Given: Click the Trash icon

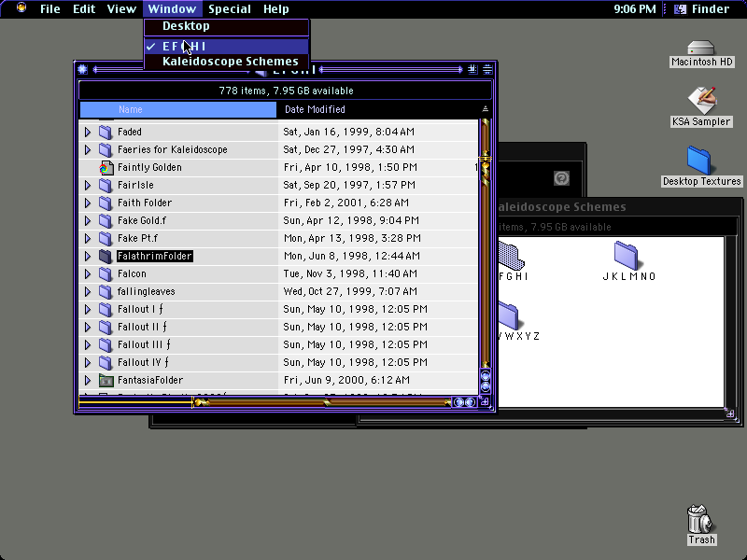Looking at the screenshot, I should click(700, 519).
